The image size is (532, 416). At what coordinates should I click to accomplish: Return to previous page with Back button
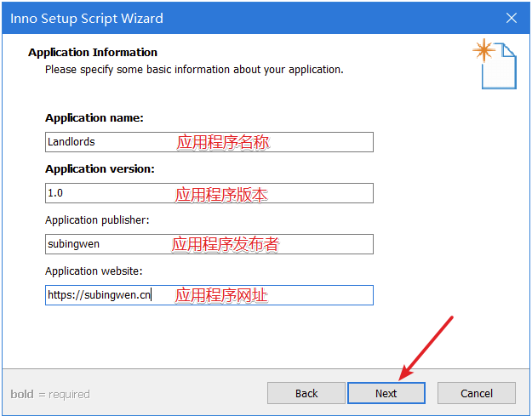pos(306,393)
